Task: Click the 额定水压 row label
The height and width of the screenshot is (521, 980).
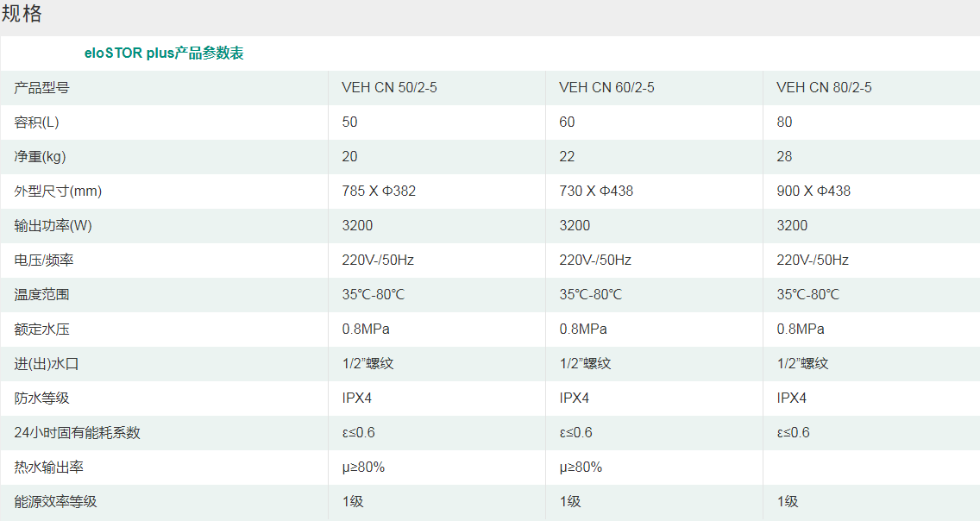Action: pos(42,330)
